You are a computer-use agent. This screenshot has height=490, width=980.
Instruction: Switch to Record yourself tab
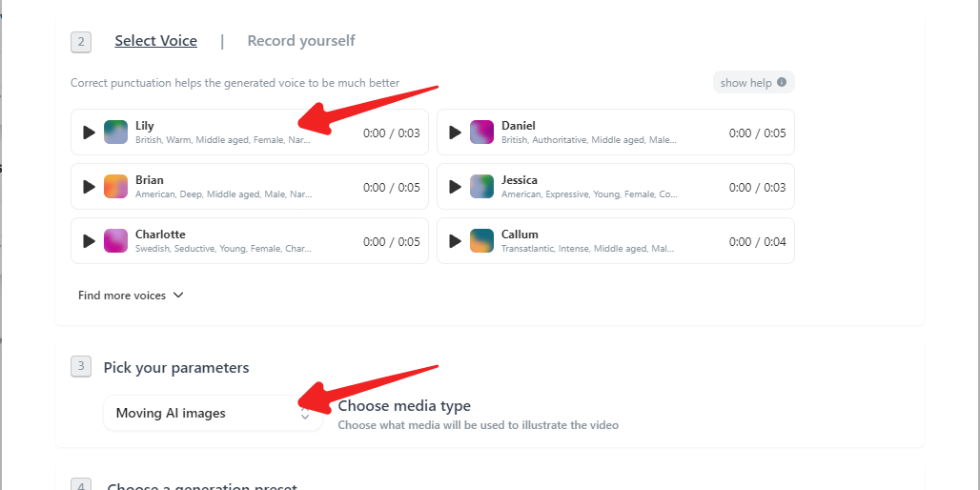301,41
